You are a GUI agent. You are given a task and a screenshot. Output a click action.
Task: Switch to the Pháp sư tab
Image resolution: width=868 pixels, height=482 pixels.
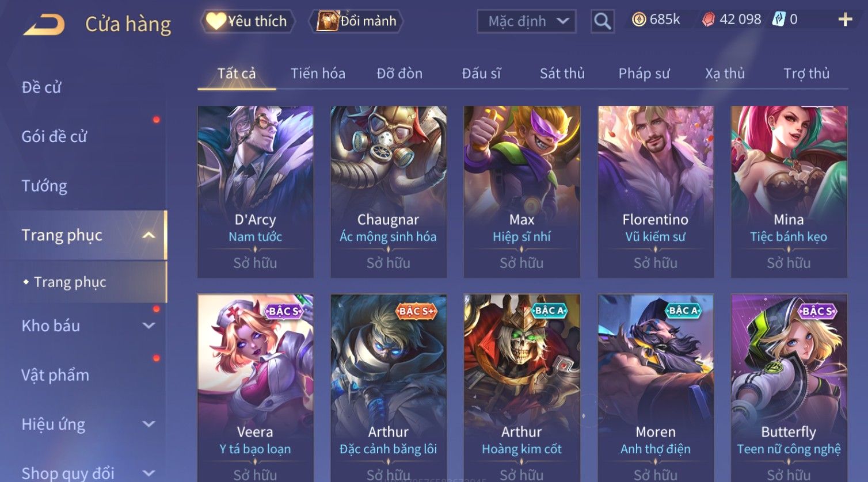point(644,74)
